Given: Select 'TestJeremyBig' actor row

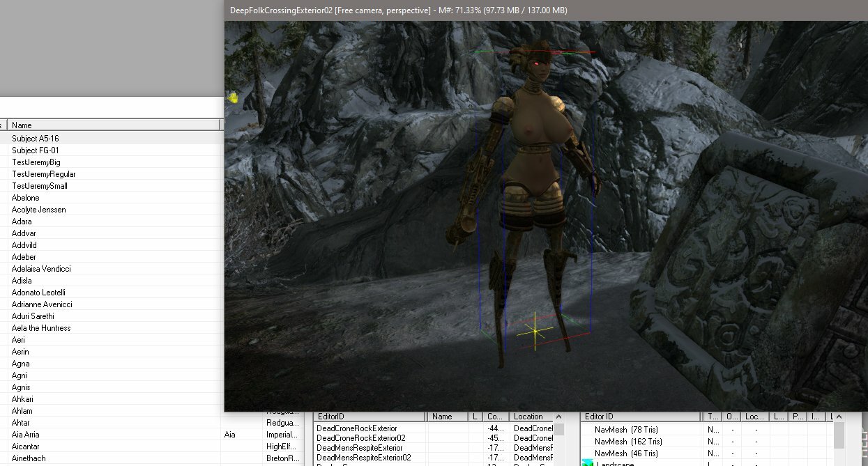Looking at the screenshot, I should tap(36, 162).
